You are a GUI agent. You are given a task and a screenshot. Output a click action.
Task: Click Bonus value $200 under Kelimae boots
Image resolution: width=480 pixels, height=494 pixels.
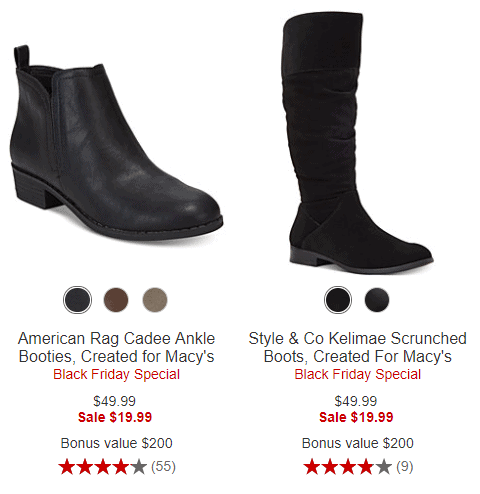click(x=358, y=443)
